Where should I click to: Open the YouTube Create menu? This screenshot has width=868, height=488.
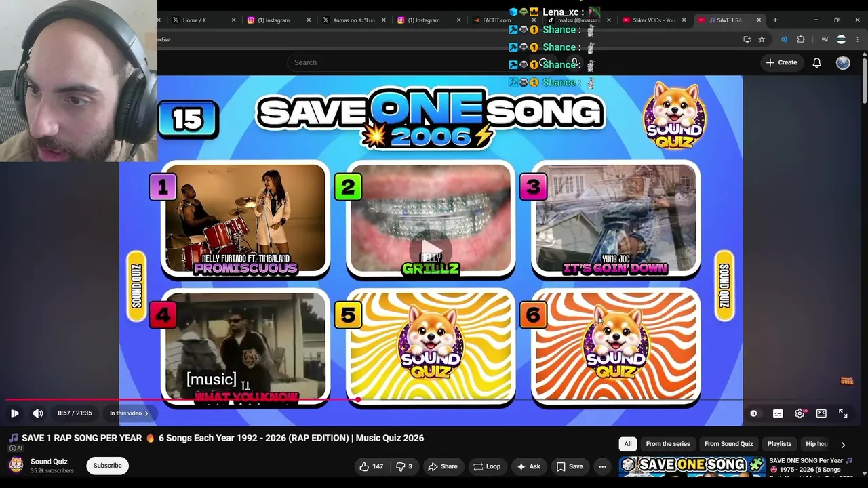tap(781, 62)
